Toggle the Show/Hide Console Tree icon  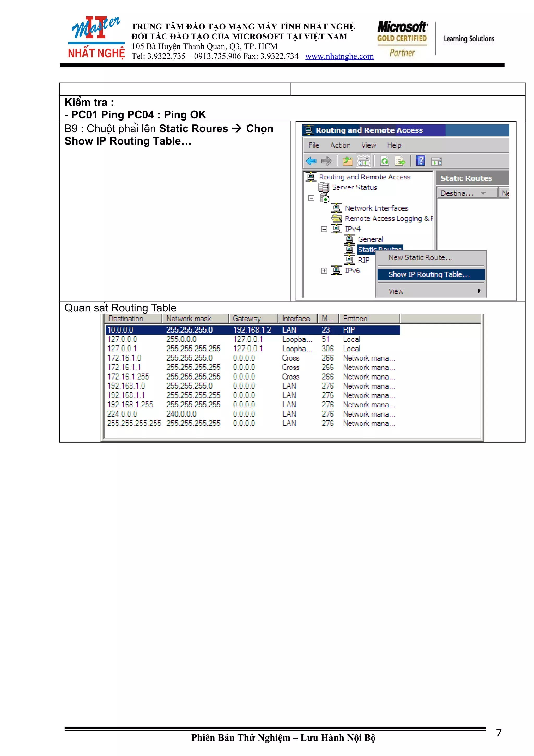pos(363,161)
